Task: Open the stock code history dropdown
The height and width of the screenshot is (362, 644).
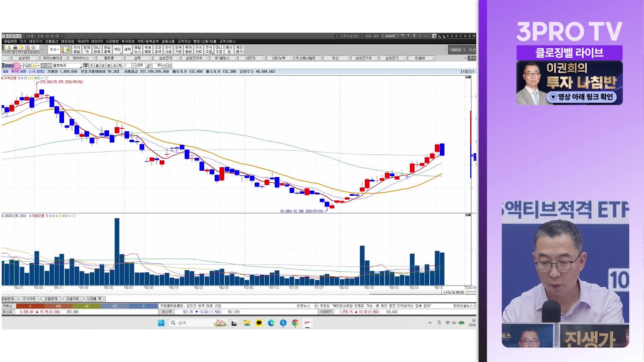Action: point(21,65)
